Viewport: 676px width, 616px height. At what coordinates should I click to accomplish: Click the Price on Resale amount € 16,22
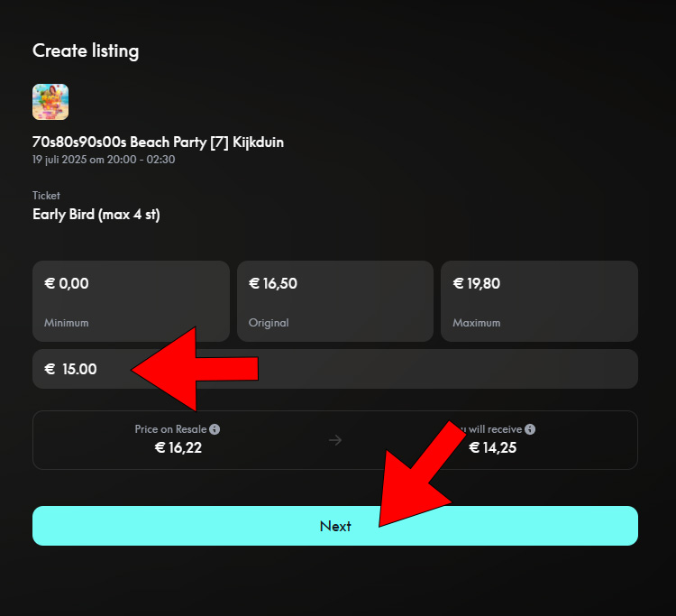(x=178, y=447)
